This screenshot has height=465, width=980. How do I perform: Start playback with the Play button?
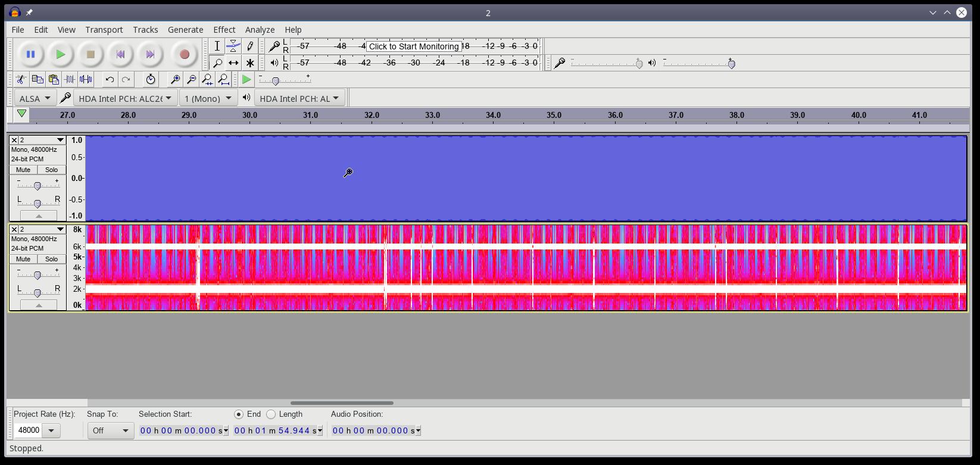coord(60,54)
